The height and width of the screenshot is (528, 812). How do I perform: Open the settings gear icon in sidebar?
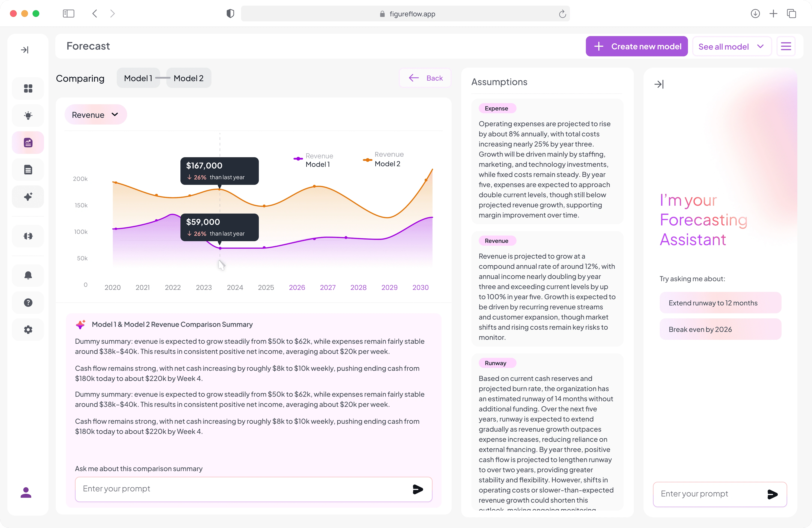28,330
